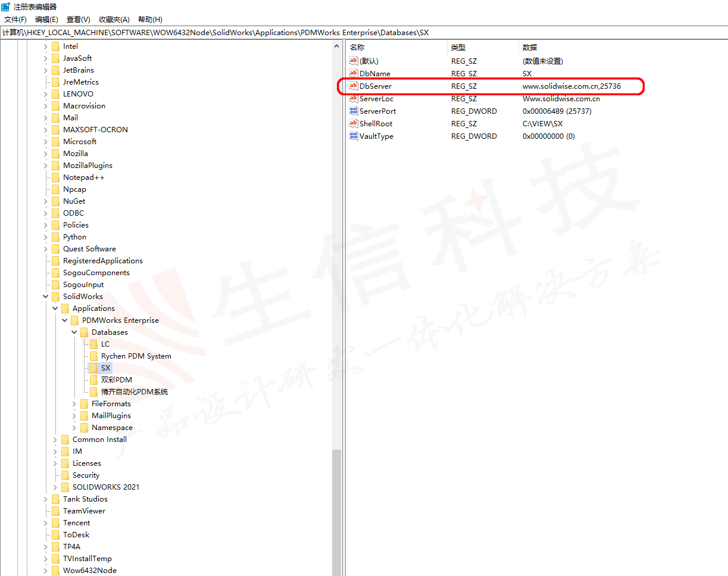Viewport: 728px width, 576px height.
Task: Click the string icon of (默认) value
Action: [354, 61]
